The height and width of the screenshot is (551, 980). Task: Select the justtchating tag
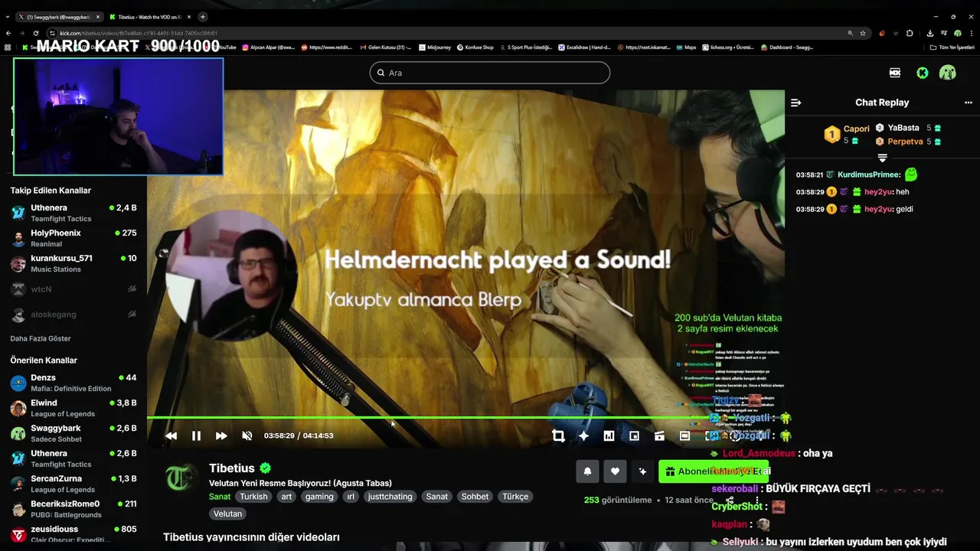(390, 496)
